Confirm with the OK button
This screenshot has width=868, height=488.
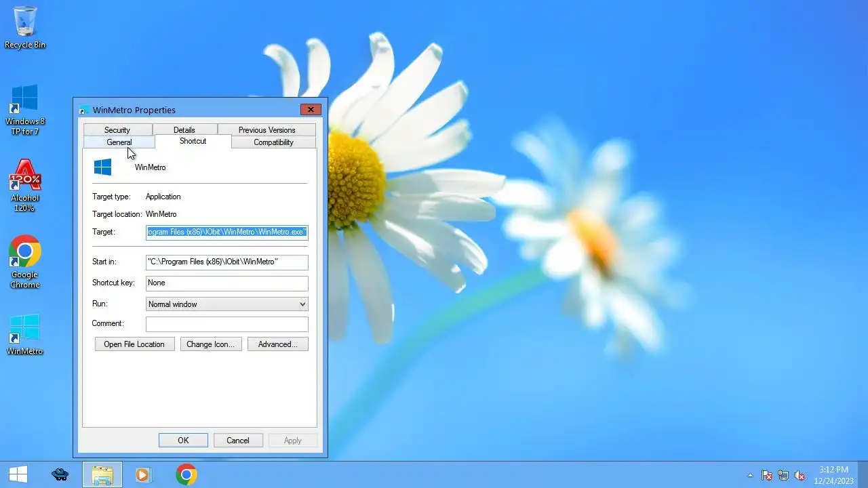pyautogui.click(x=183, y=441)
